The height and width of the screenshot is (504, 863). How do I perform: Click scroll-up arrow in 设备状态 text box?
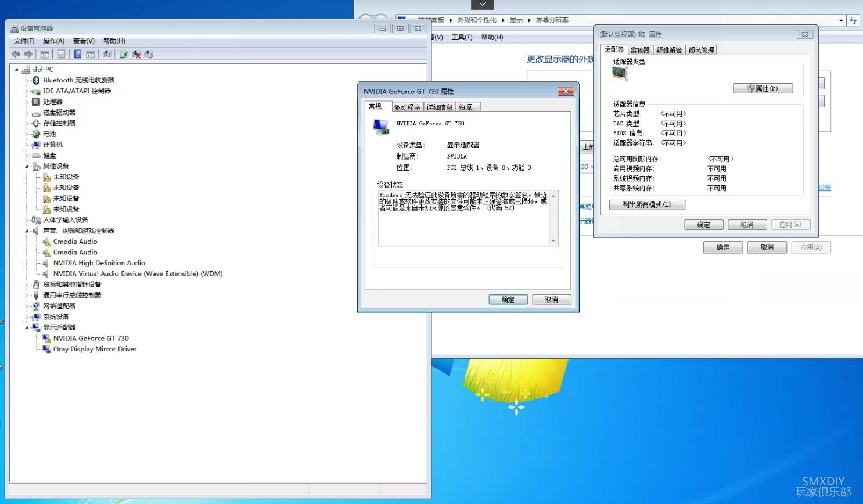(553, 196)
